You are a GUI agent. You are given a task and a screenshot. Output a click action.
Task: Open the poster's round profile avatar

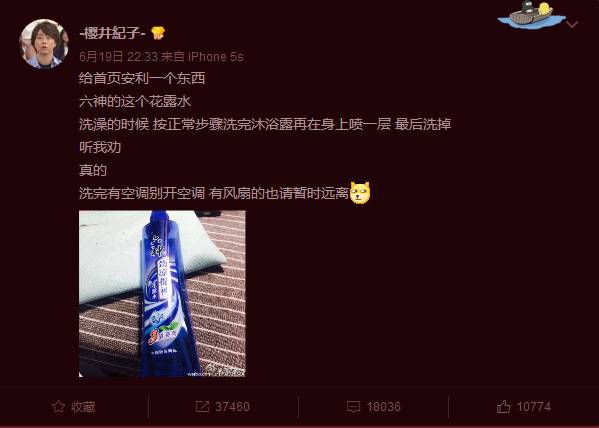pos(44,44)
